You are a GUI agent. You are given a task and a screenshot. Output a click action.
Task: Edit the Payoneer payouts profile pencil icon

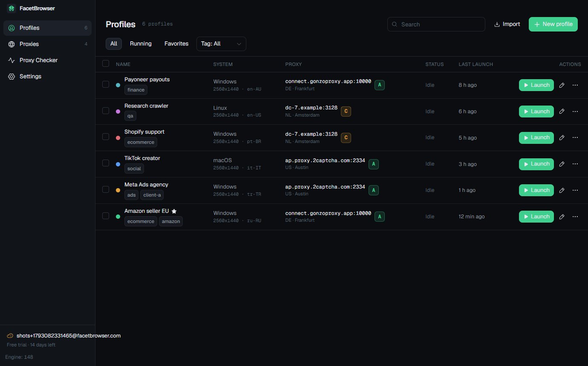coord(562,85)
